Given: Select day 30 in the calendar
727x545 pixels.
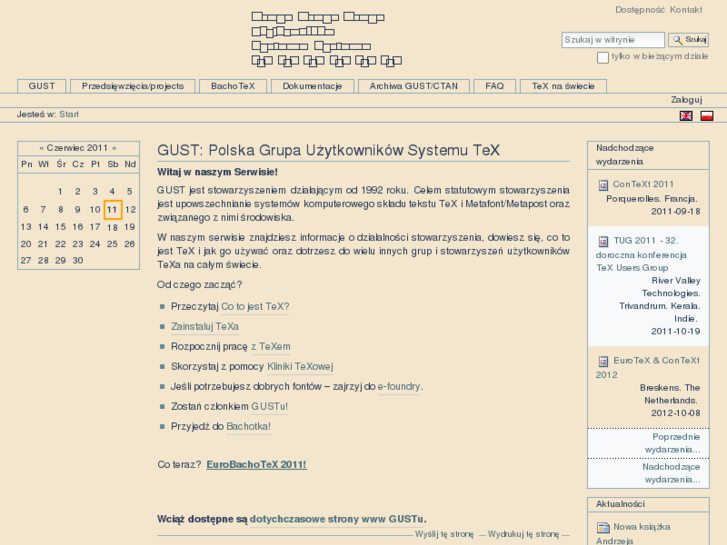Looking at the screenshot, I should 78,261.
